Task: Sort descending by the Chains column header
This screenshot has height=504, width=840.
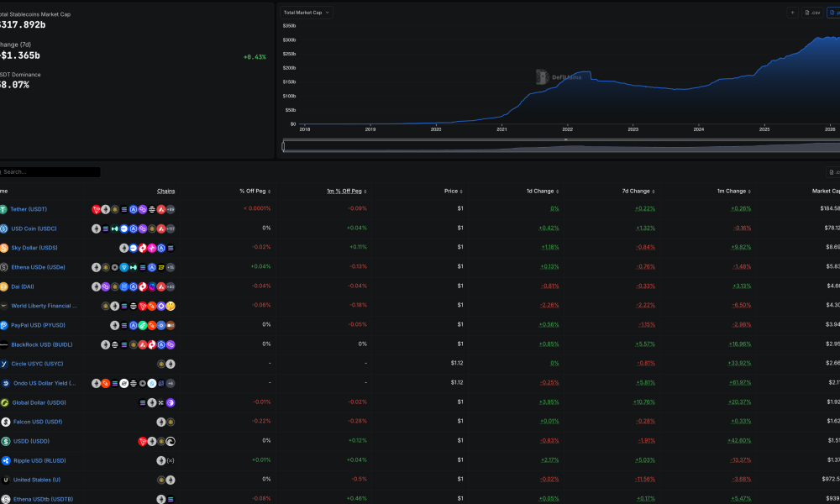Action: click(165, 191)
